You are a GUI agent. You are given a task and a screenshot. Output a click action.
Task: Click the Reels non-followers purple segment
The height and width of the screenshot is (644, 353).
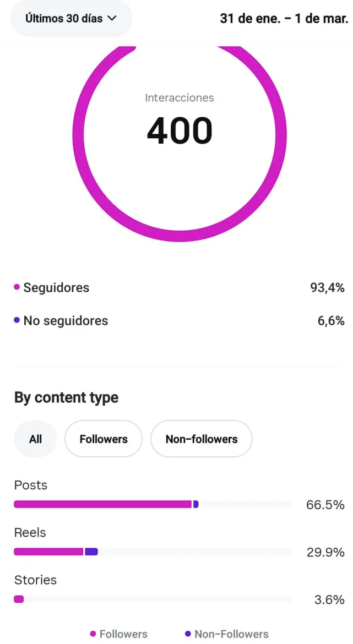click(91, 552)
